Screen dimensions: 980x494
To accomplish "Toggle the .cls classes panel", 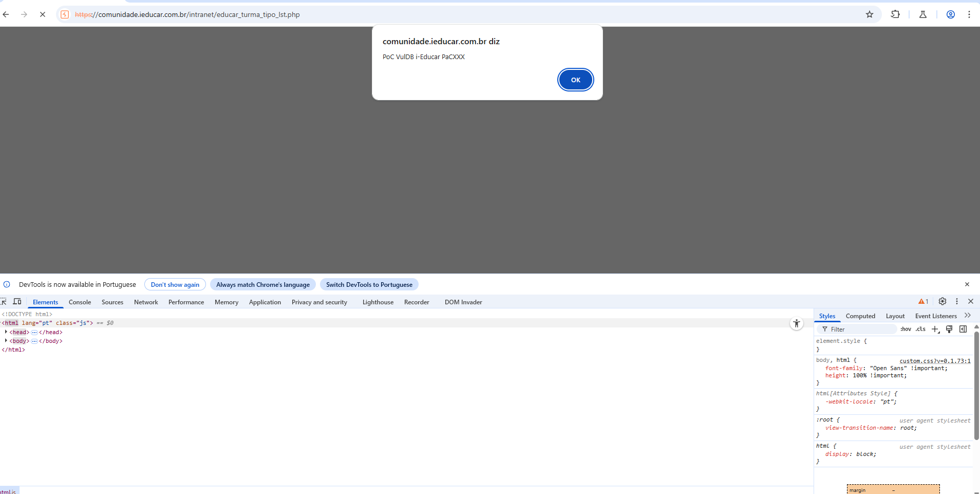I will coord(920,329).
